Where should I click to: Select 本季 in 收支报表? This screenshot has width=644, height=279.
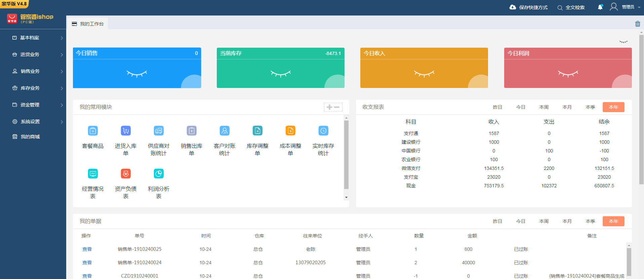pos(590,107)
